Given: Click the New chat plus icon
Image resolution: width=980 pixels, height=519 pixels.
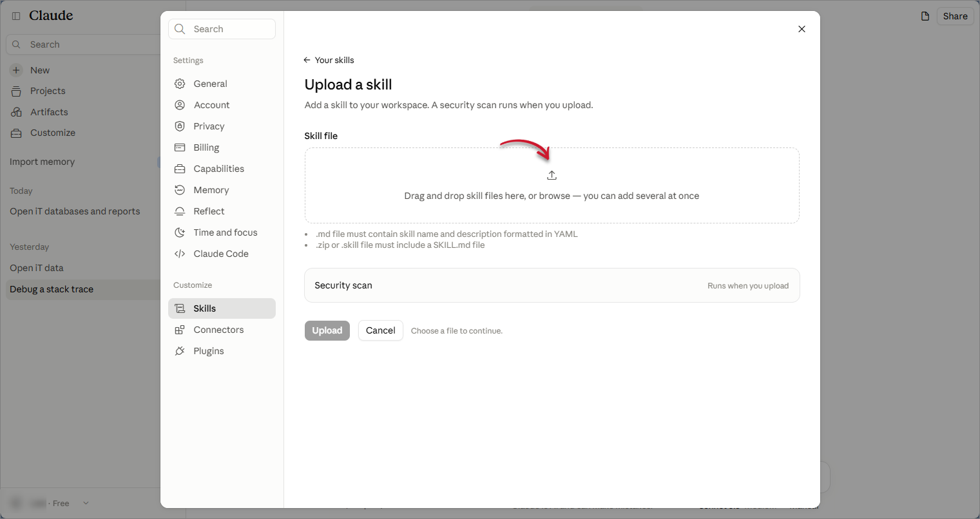Looking at the screenshot, I should coord(16,70).
